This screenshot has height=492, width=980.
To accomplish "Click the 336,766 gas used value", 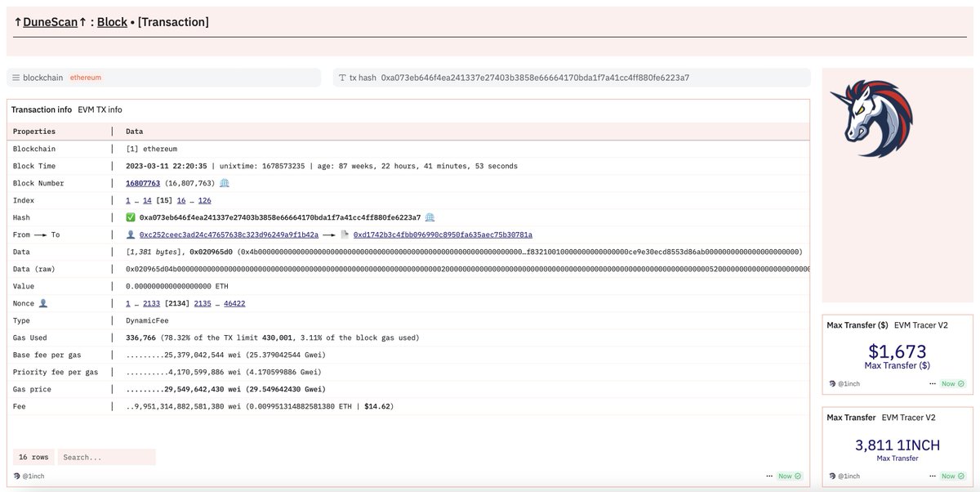I will tap(141, 338).
